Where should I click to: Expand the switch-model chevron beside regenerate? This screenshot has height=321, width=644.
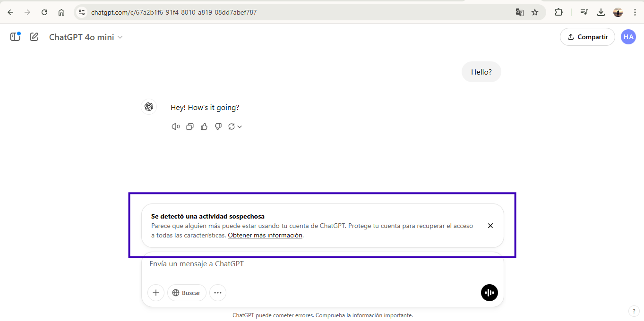(x=240, y=127)
